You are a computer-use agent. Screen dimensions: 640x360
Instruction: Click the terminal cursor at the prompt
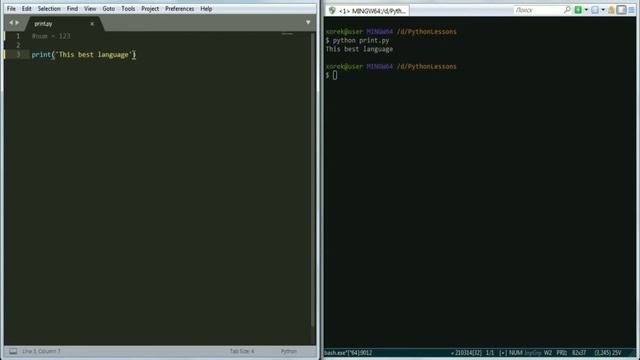tap(335, 75)
